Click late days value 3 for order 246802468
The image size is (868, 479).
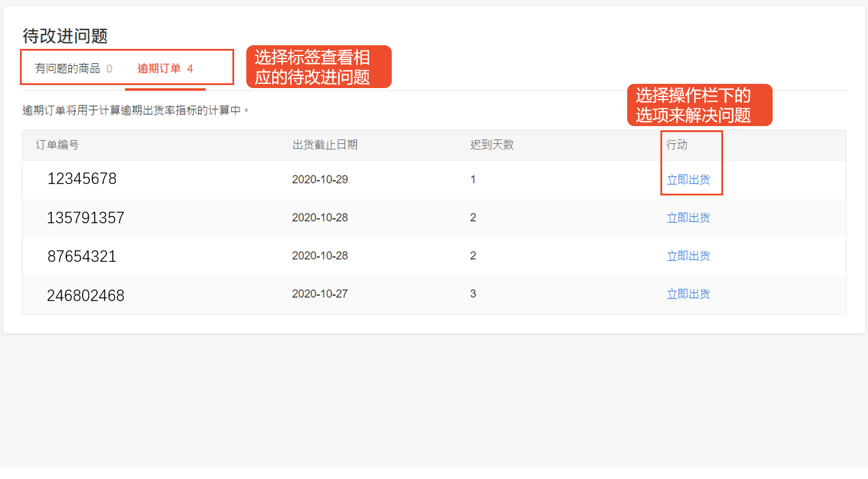473,294
